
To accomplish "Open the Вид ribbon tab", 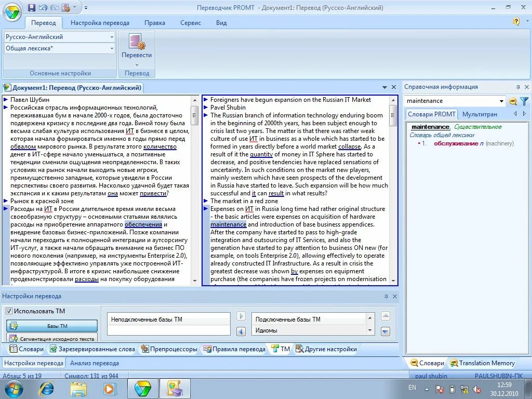I will 221,23.
